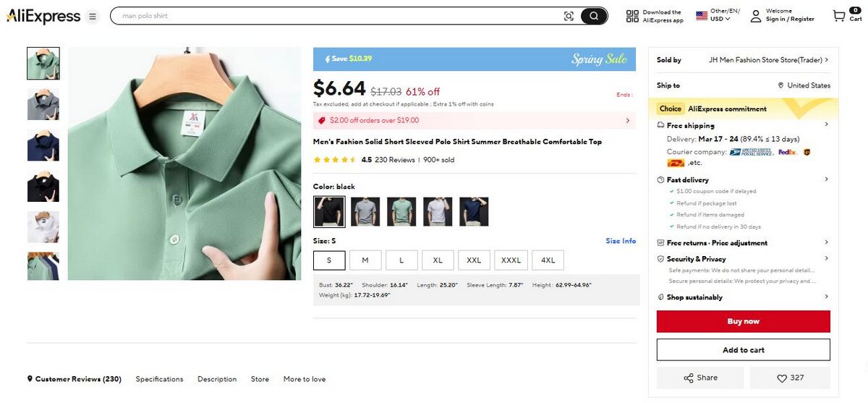Screen dimensions: 868x403
Task: Select the green shirt color swatch
Action: point(401,211)
